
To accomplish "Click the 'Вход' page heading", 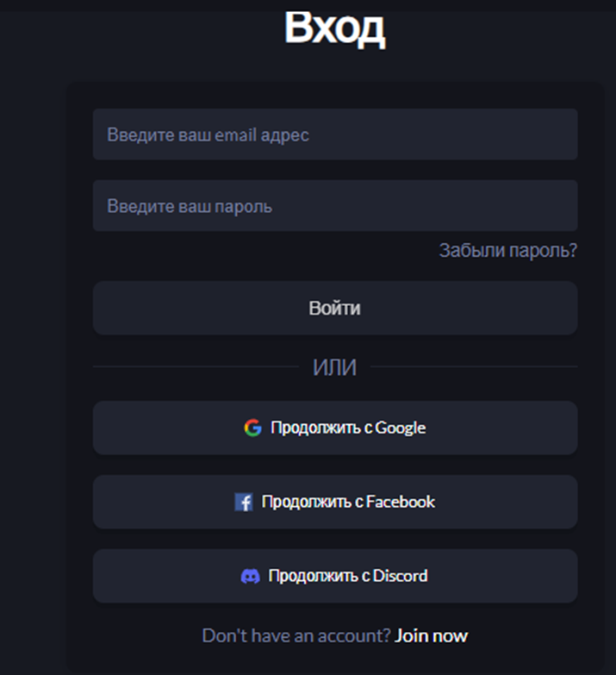I will point(334,28).
